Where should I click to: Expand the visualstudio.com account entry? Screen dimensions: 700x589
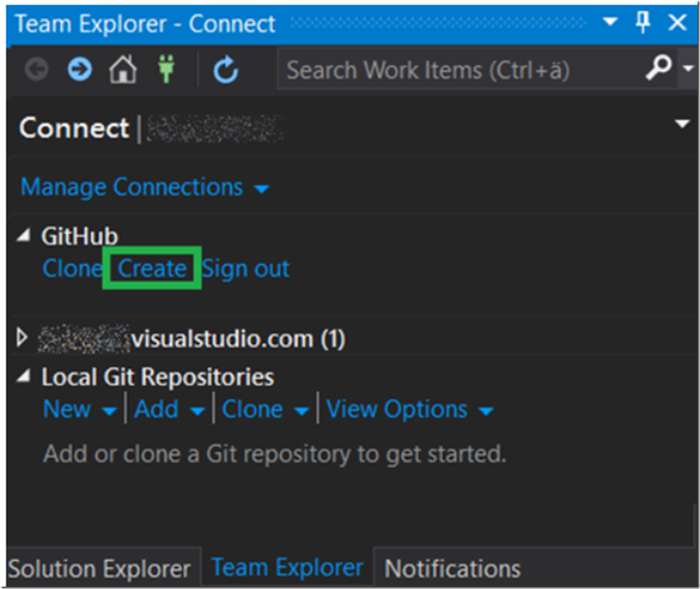click(22, 338)
